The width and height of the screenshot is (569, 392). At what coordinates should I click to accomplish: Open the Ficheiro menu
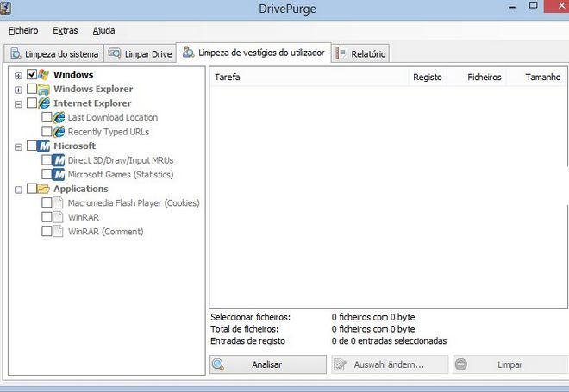tap(23, 30)
